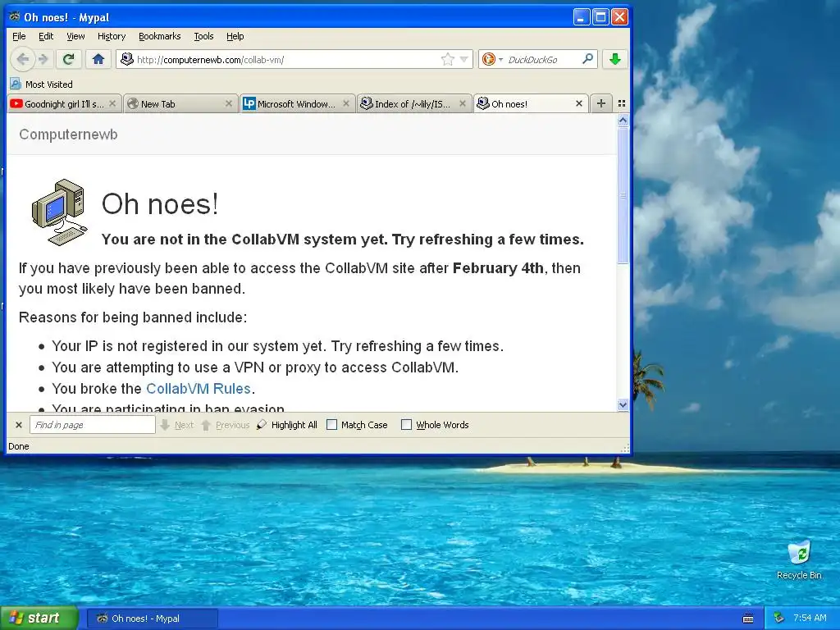Viewport: 840px width, 630px height.
Task: Click the Computernewb header link
Action: pyautogui.click(x=68, y=135)
